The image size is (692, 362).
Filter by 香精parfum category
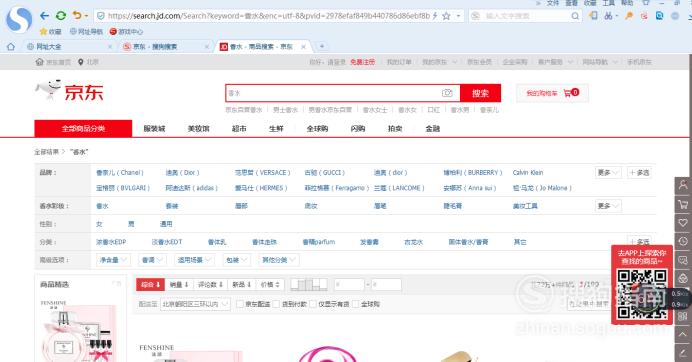[319, 242]
